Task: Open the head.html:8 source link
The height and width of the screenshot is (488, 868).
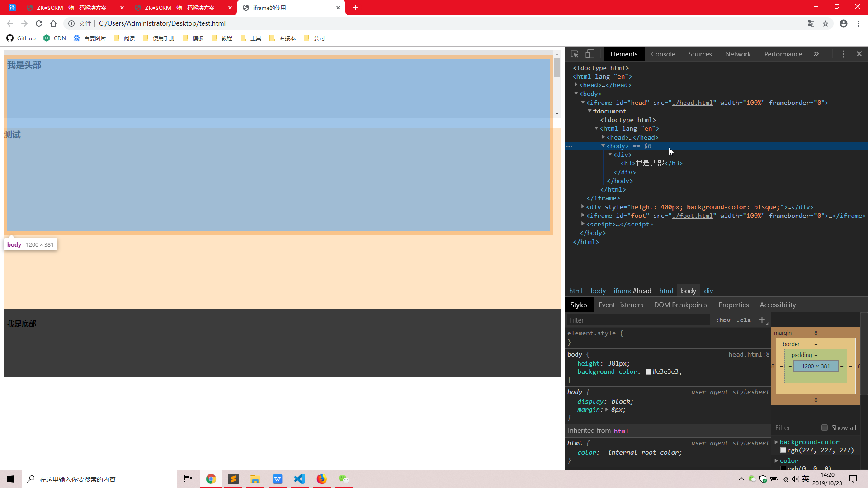Action: [749, 355]
